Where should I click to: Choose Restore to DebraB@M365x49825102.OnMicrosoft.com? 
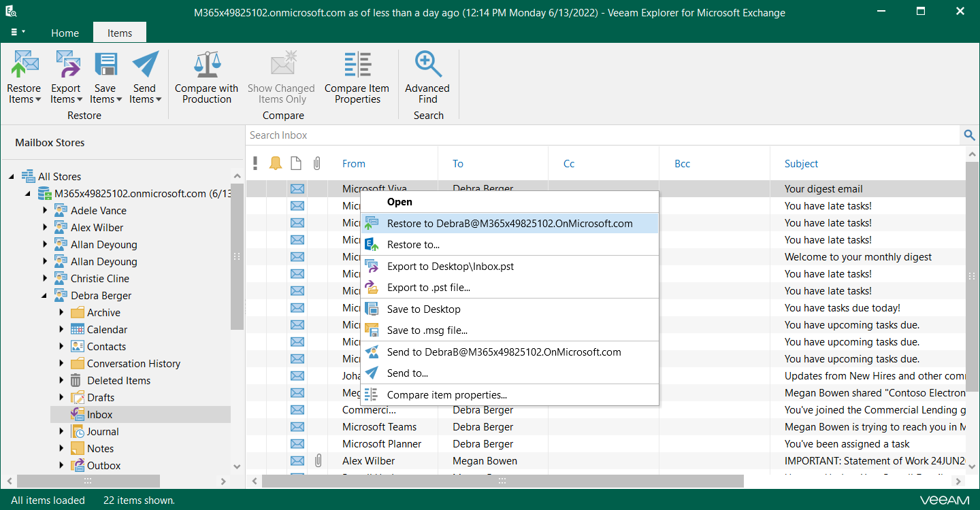pos(510,223)
